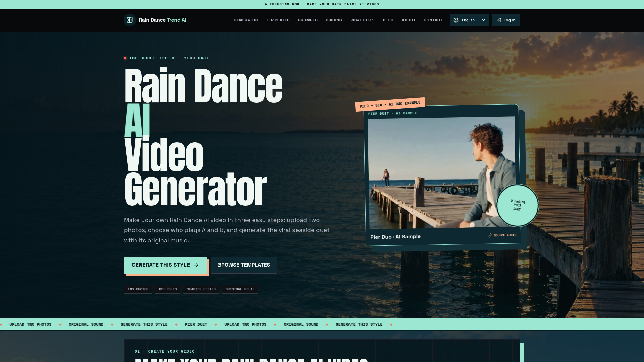Click the Log In button
Viewport: 644px width, 362px height.
pos(506,20)
